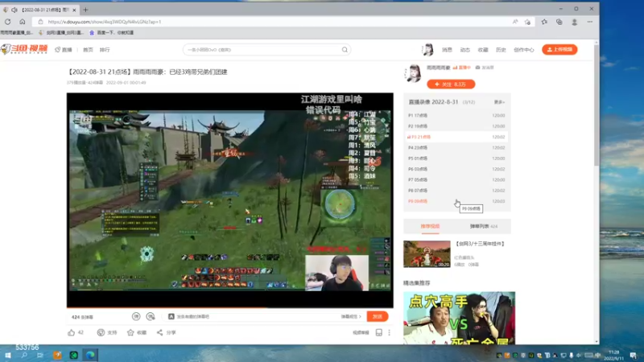
Task: Open the 创作中心 header item
Action: tap(524, 50)
